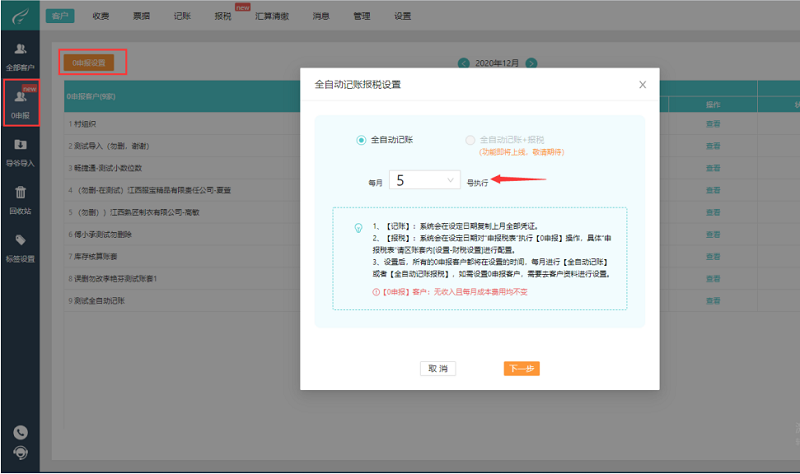Click 查看 link in the first row
The width and height of the screenshot is (800, 474).
pos(713,123)
